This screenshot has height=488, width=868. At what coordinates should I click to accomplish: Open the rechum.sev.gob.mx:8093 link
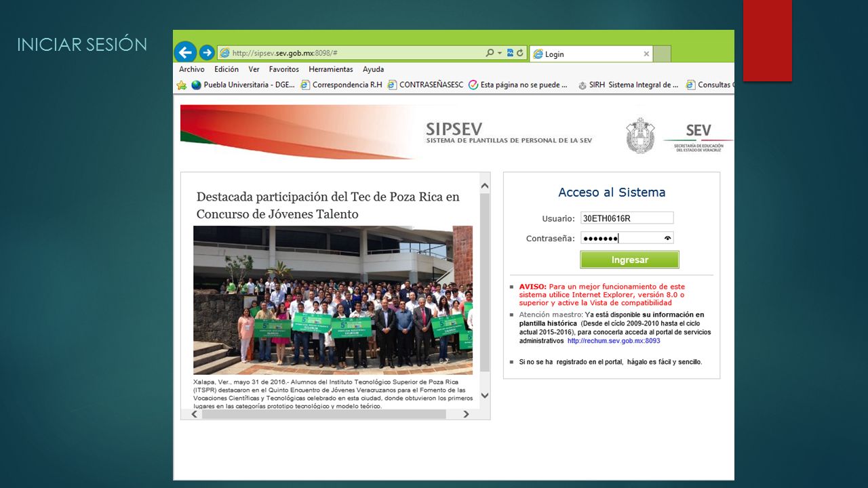coord(614,341)
